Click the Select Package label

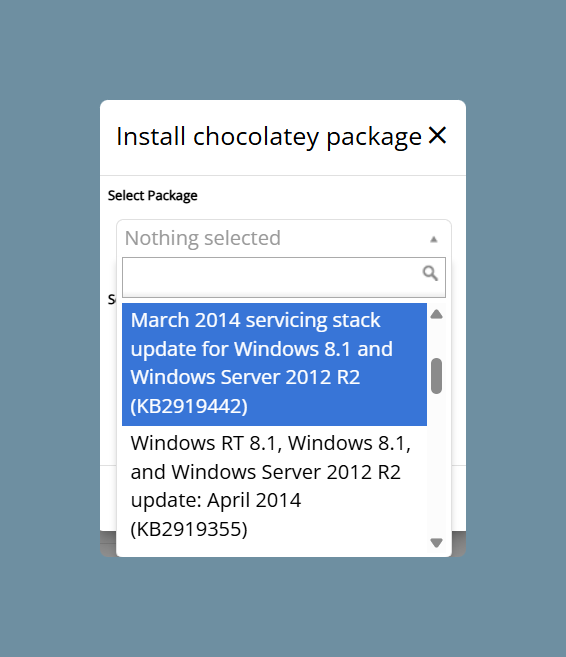click(x=152, y=196)
